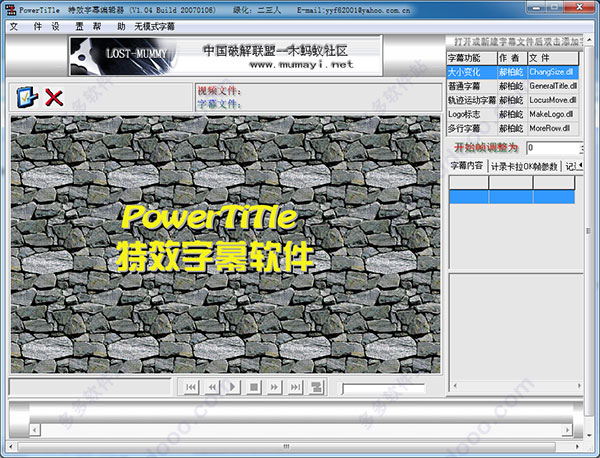Click the GeneralTitle.dll file cell

click(x=553, y=86)
